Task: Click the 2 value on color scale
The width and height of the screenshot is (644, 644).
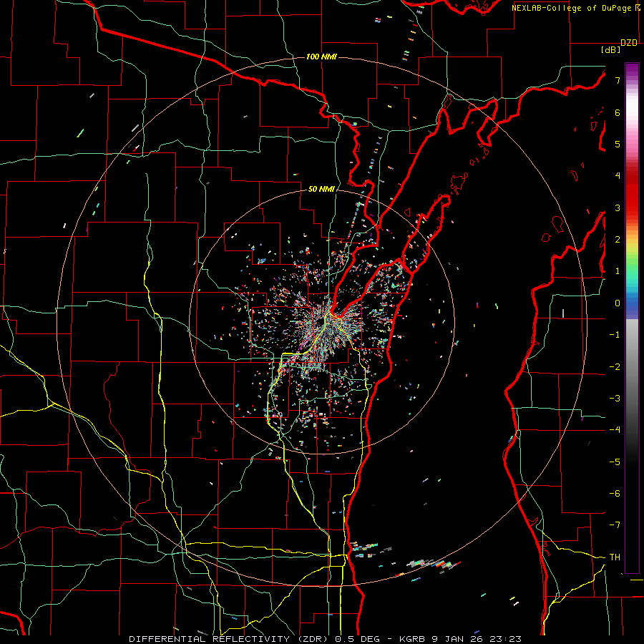Action: click(618, 240)
